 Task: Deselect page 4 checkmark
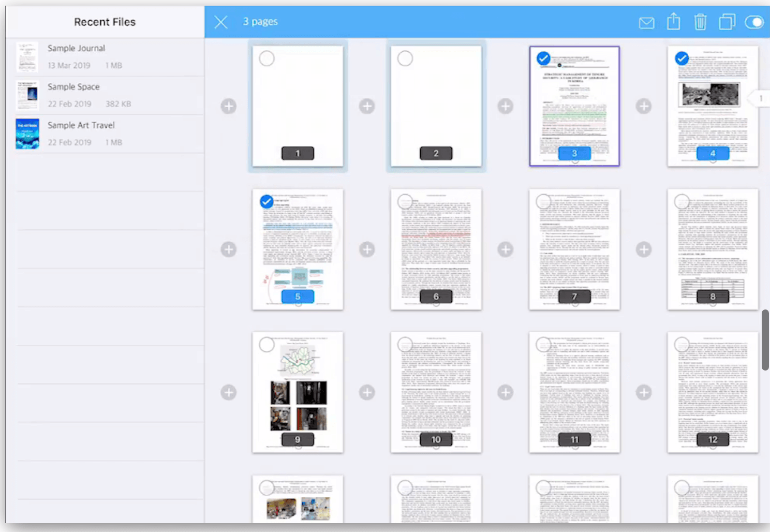tap(682, 58)
